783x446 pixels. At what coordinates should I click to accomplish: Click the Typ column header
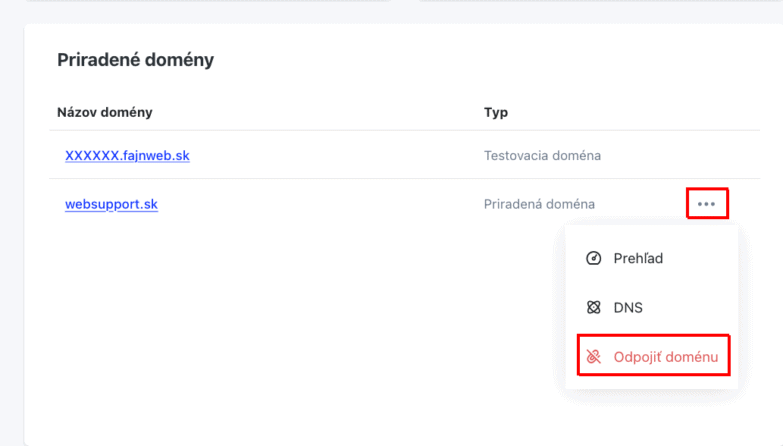click(496, 112)
